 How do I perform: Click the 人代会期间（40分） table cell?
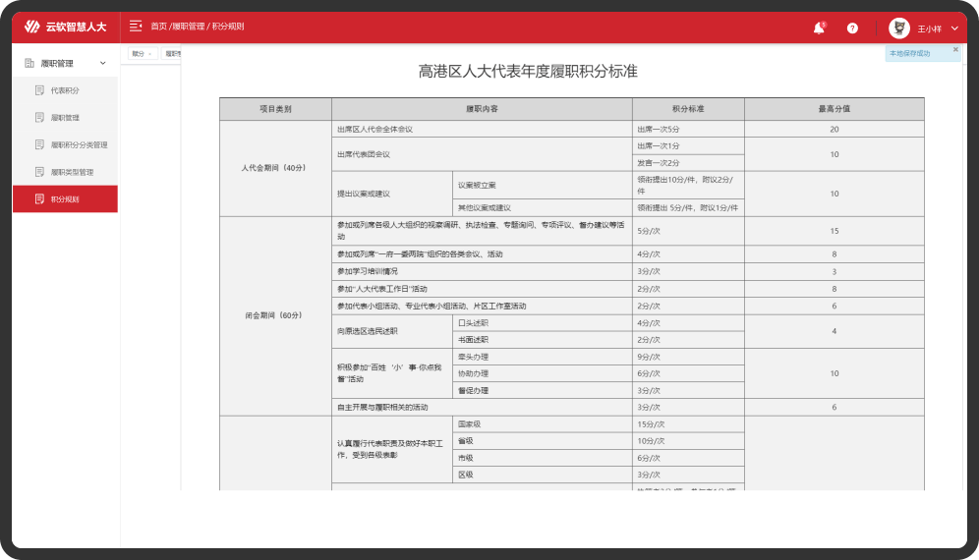pyautogui.click(x=275, y=167)
